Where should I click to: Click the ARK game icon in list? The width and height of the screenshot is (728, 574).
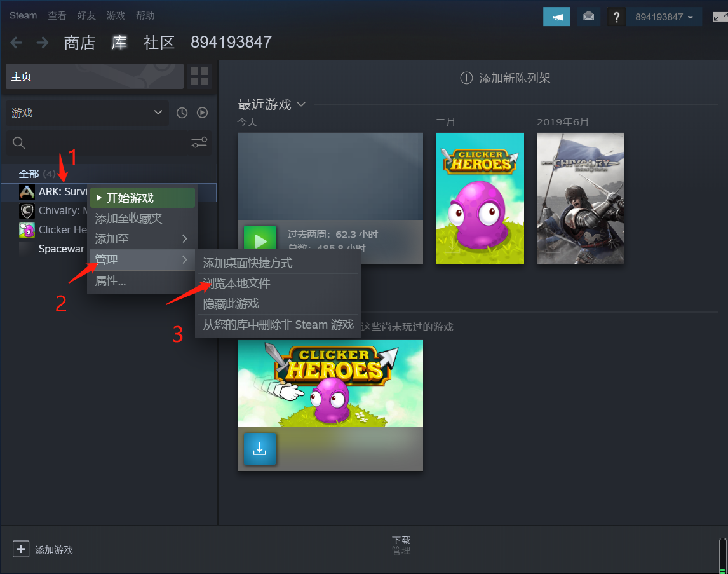(27, 192)
